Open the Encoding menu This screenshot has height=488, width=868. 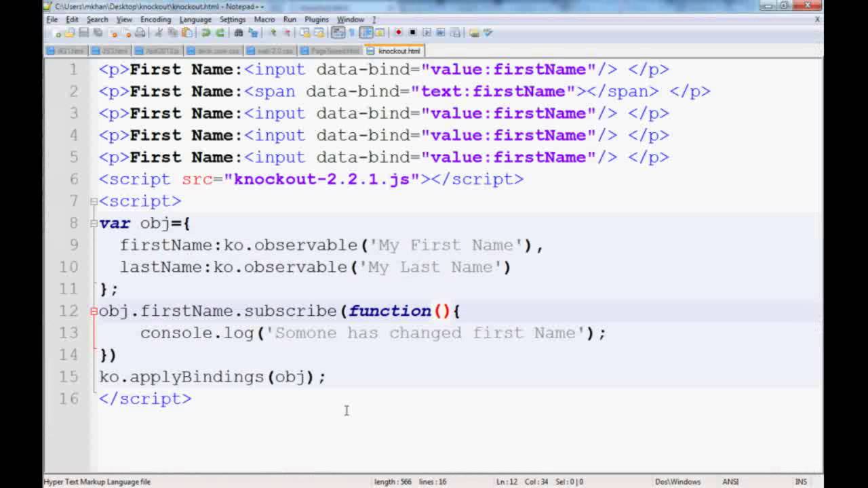[155, 19]
